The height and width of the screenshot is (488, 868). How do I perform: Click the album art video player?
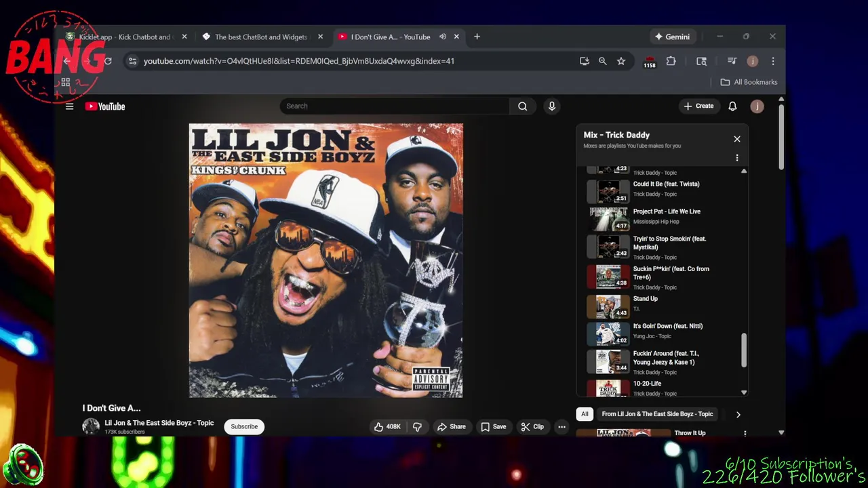point(325,260)
